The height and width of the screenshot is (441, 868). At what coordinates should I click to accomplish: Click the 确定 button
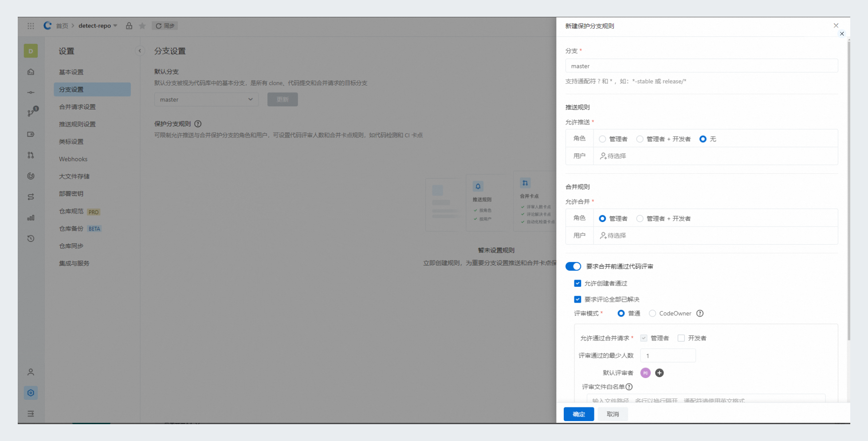point(579,414)
